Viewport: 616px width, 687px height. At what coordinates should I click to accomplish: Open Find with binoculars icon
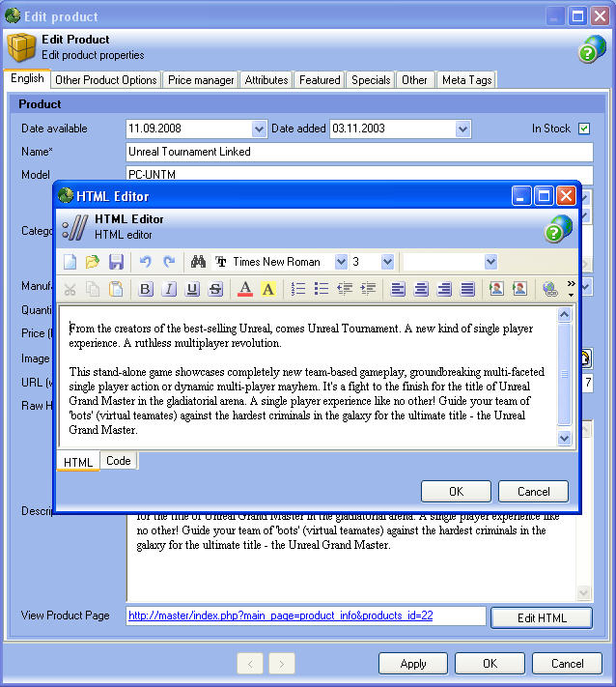click(198, 262)
